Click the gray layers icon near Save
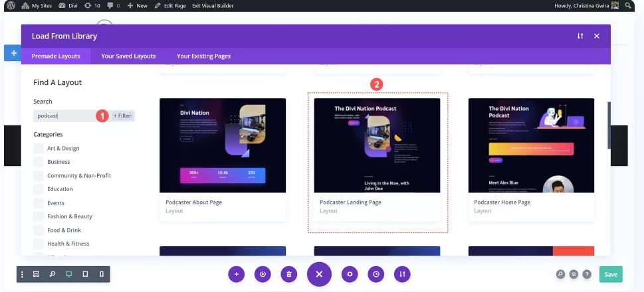 (574, 274)
